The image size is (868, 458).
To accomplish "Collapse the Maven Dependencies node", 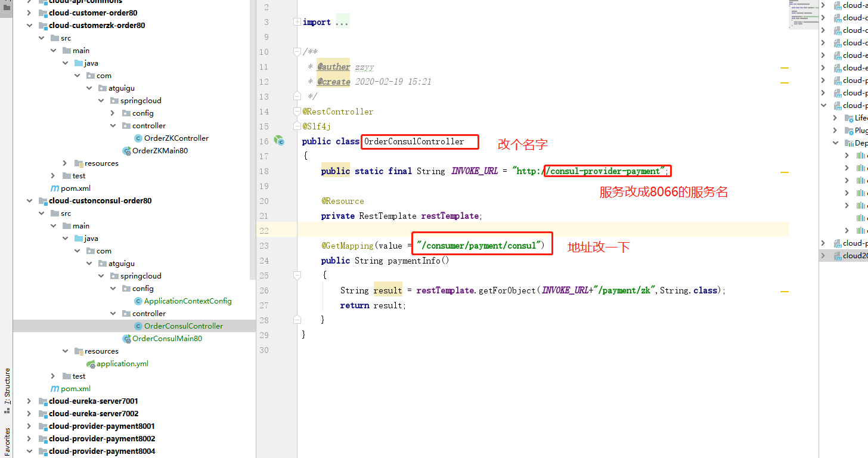I will [835, 143].
